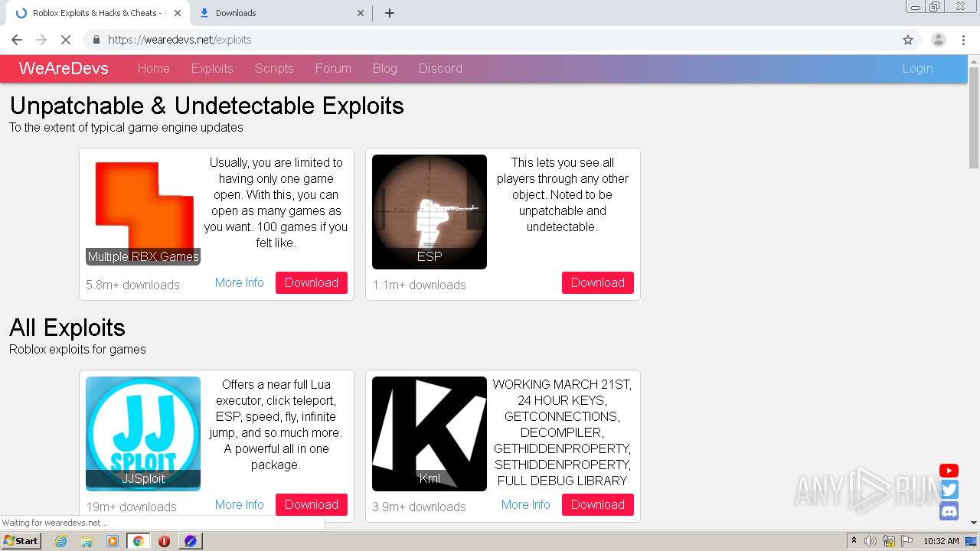980x551 pixels.
Task: Click '19m+ downloads' text
Action: 131,507
